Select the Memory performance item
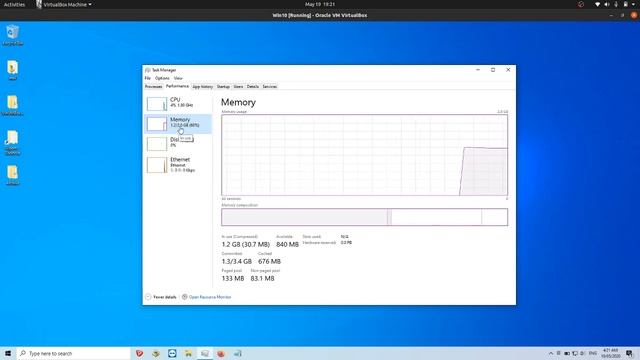Viewport: 640px width, 360px height. point(178,124)
